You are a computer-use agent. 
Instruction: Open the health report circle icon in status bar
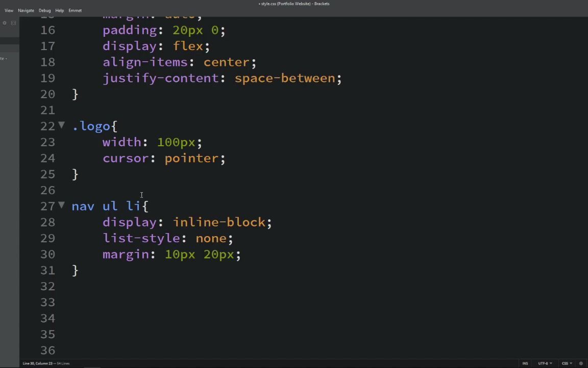point(581,363)
